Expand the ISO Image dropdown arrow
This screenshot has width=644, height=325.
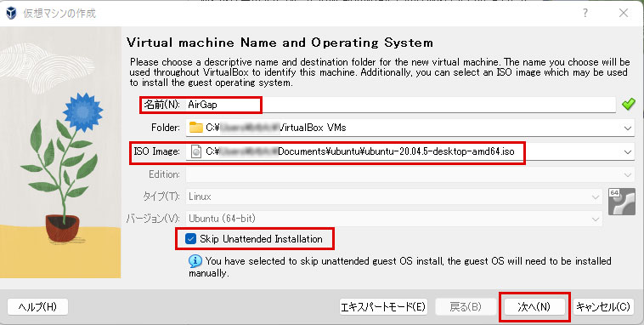coord(628,151)
